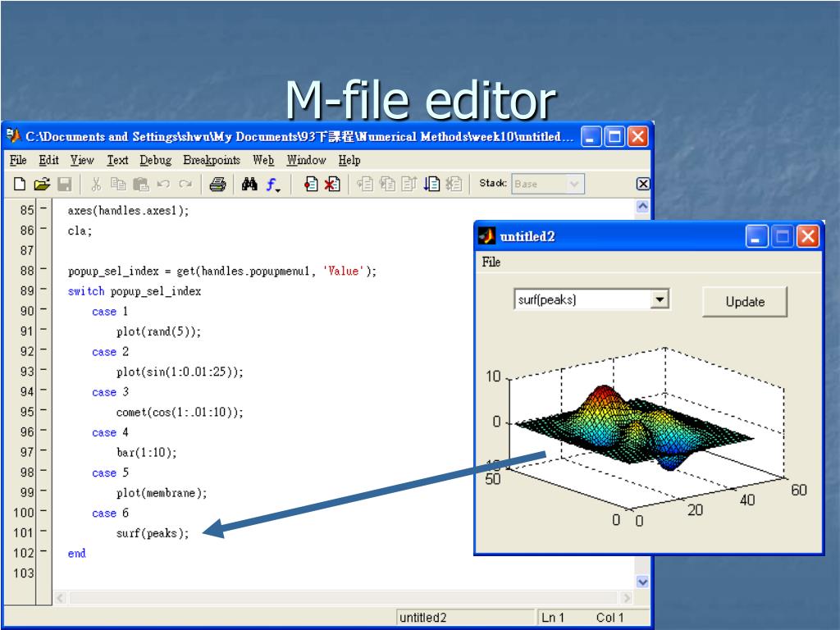The width and height of the screenshot is (840, 630).
Task: Click 'plot(membrane);' code line
Action: [x=162, y=493]
